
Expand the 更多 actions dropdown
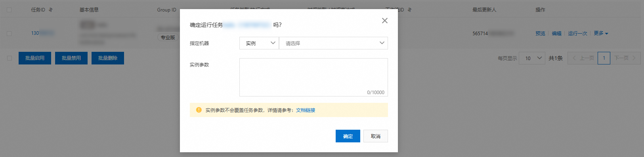(601, 33)
